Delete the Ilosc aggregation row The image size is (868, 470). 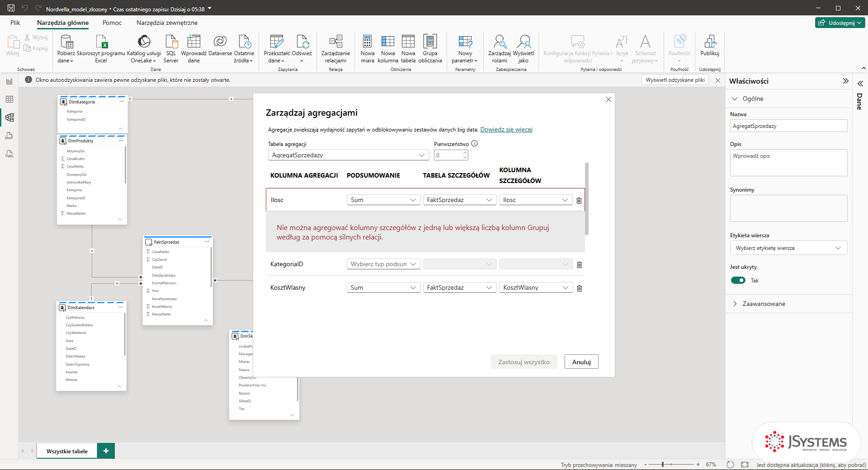point(579,200)
